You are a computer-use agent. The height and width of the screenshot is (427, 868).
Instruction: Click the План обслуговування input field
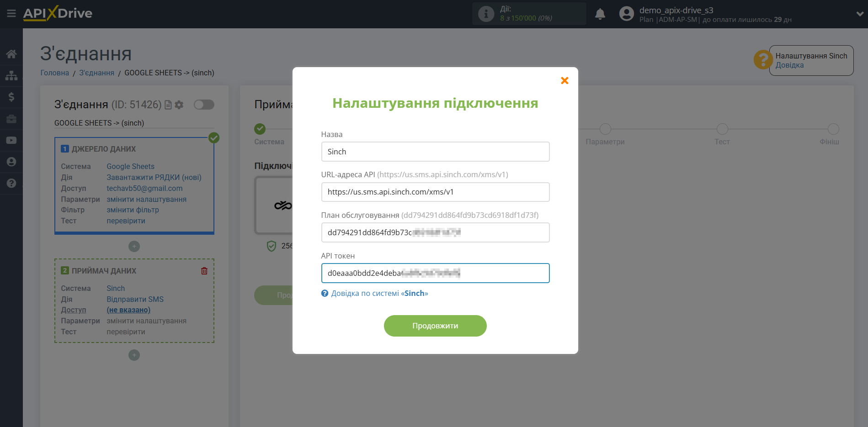(x=435, y=232)
